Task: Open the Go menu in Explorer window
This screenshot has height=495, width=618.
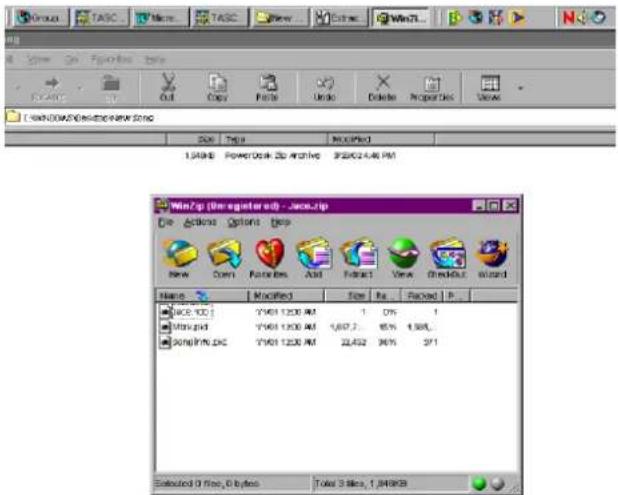Action: [x=71, y=60]
